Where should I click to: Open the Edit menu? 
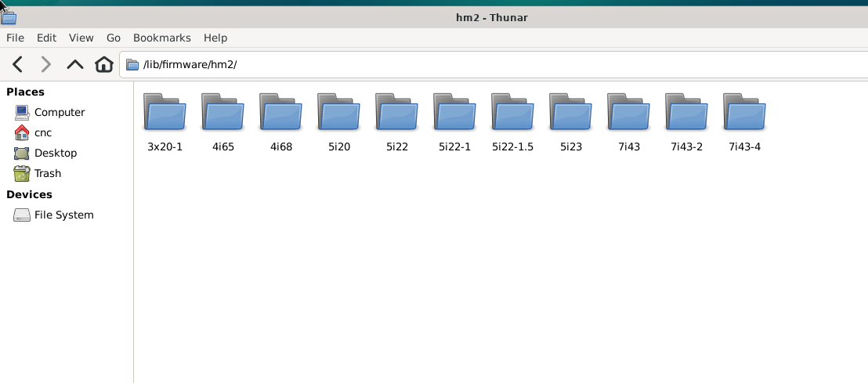click(x=46, y=38)
